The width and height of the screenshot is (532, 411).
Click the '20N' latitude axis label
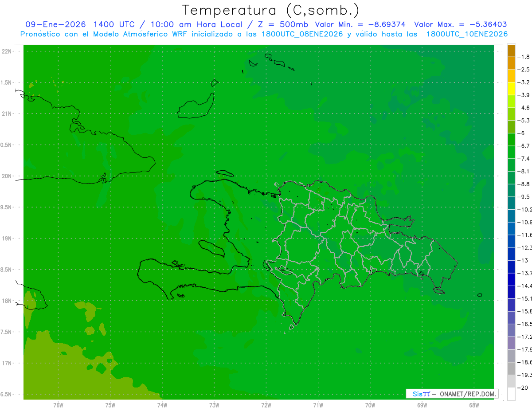pos(7,176)
